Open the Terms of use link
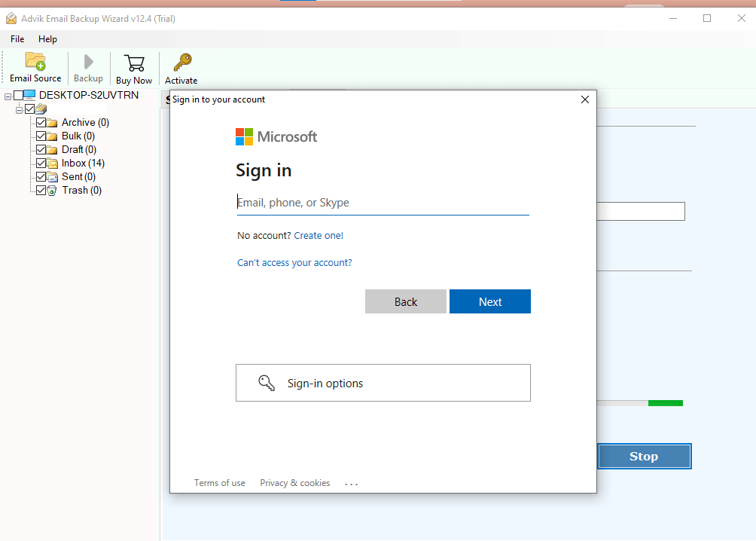Image resolution: width=756 pixels, height=541 pixels. click(x=219, y=483)
